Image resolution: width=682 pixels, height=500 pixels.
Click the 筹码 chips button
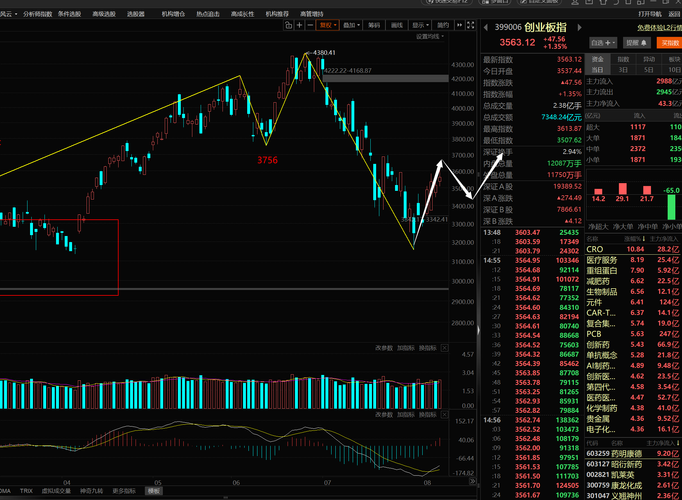(374, 25)
